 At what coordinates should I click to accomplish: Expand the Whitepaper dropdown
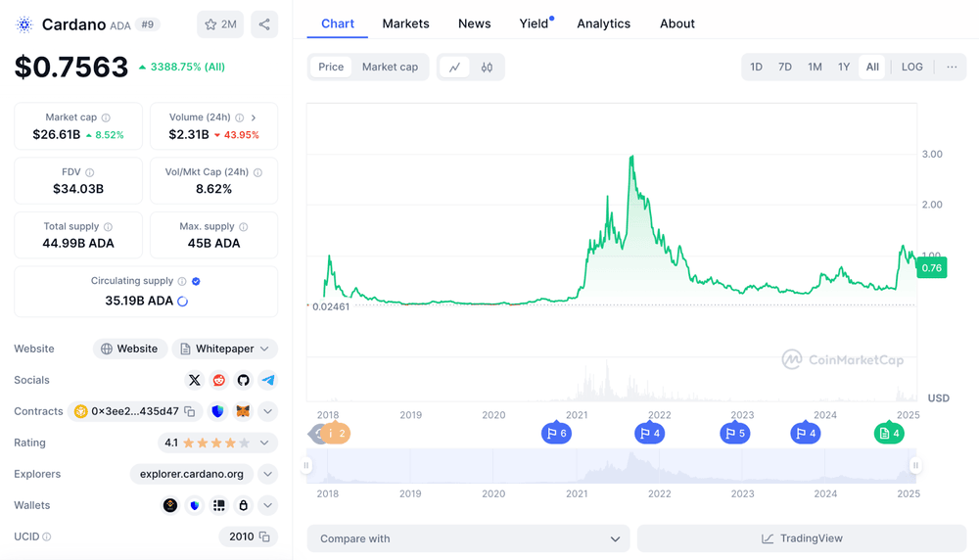[264, 349]
